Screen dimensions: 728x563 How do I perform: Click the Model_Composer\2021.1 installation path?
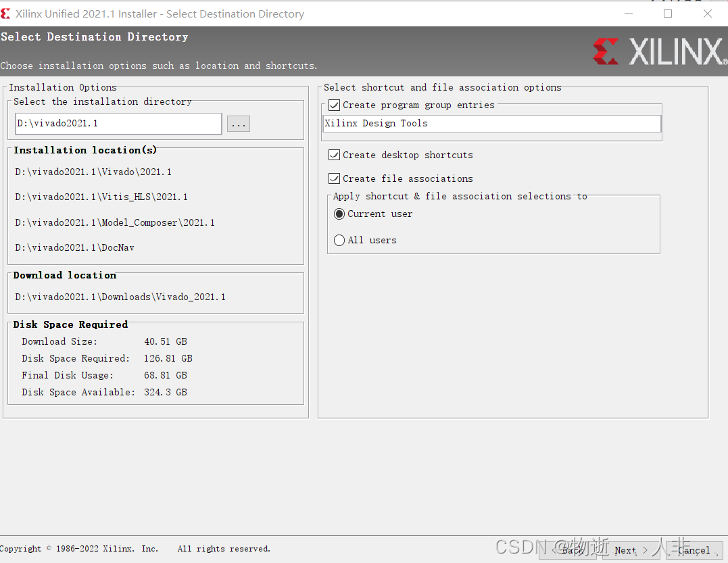click(115, 223)
